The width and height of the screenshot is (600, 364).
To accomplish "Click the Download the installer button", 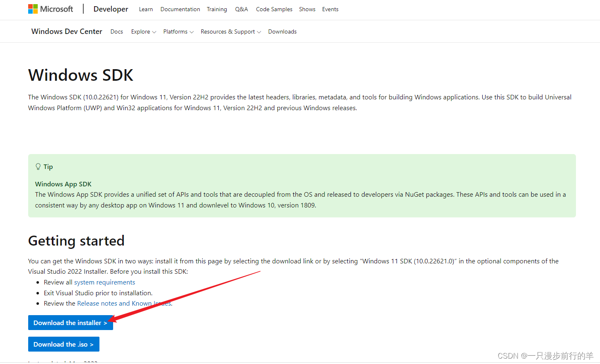I will pyautogui.click(x=70, y=323).
